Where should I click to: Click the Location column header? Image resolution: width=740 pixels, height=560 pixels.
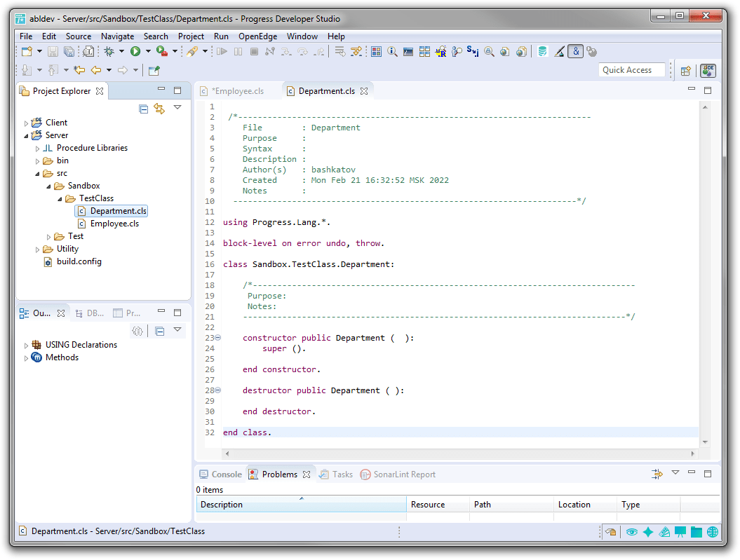pyautogui.click(x=585, y=504)
